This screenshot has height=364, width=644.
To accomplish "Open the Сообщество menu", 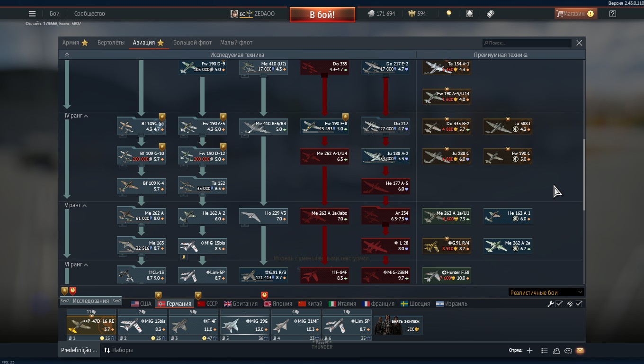I will 89,14.
